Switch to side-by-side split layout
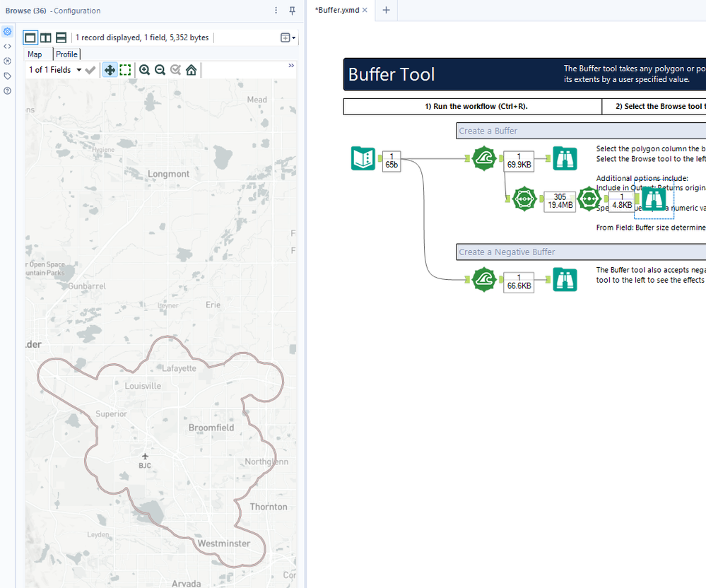The image size is (706, 588). point(45,38)
